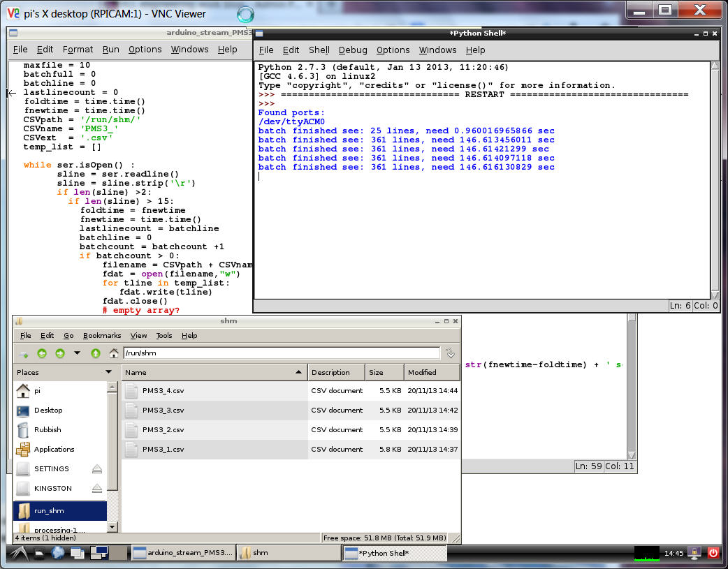Eject the SETTINGS volume

pyautogui.click(x=97, y=469)
